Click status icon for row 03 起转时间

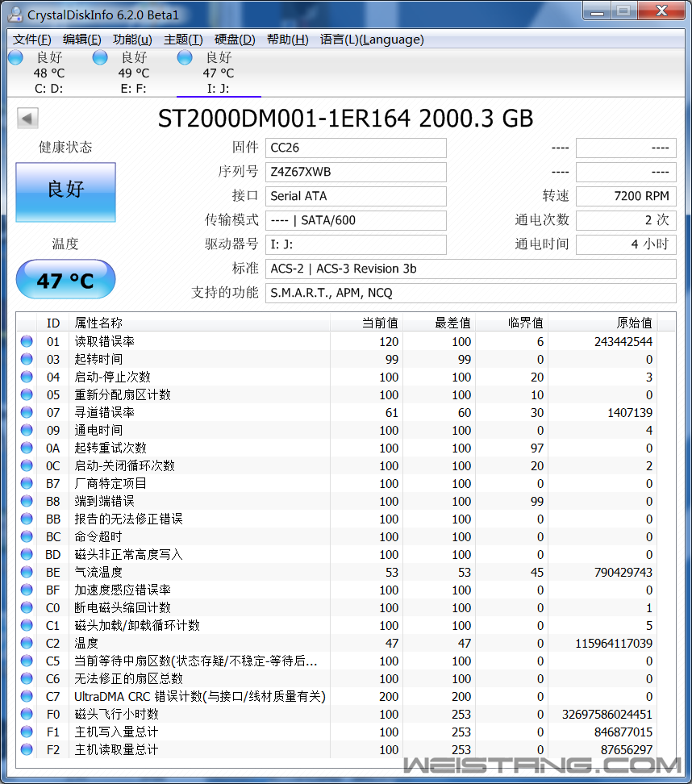point(27,359)
